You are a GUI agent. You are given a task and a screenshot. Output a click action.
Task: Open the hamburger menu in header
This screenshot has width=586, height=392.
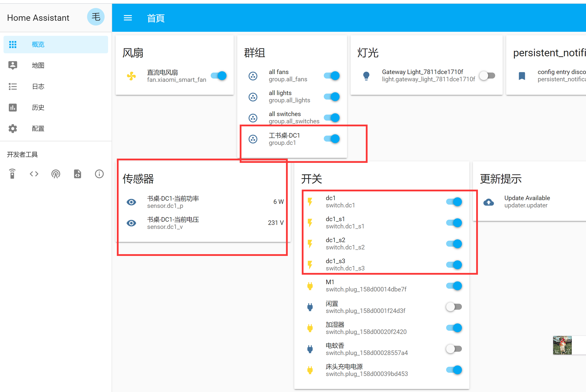[128, 18]
